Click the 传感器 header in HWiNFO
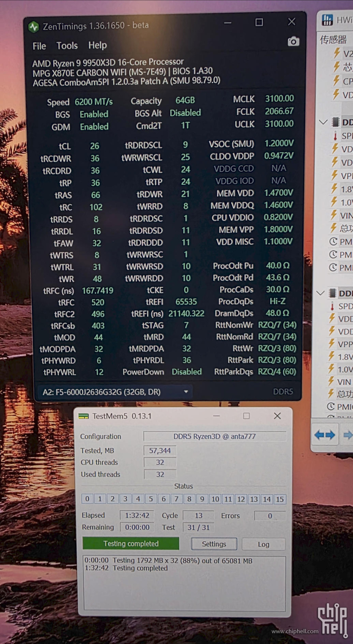Viewport: 353px width, 644px height. point(333,39)
